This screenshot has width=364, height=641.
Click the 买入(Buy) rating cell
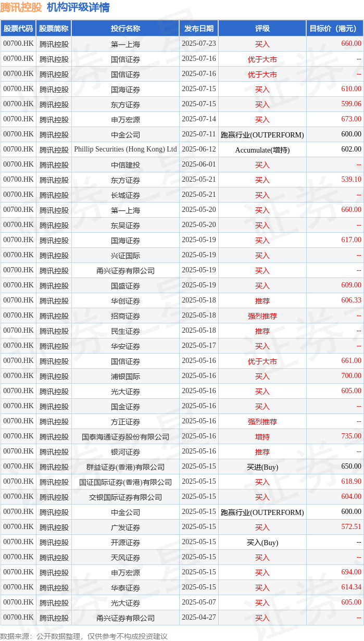coord(262,543)
